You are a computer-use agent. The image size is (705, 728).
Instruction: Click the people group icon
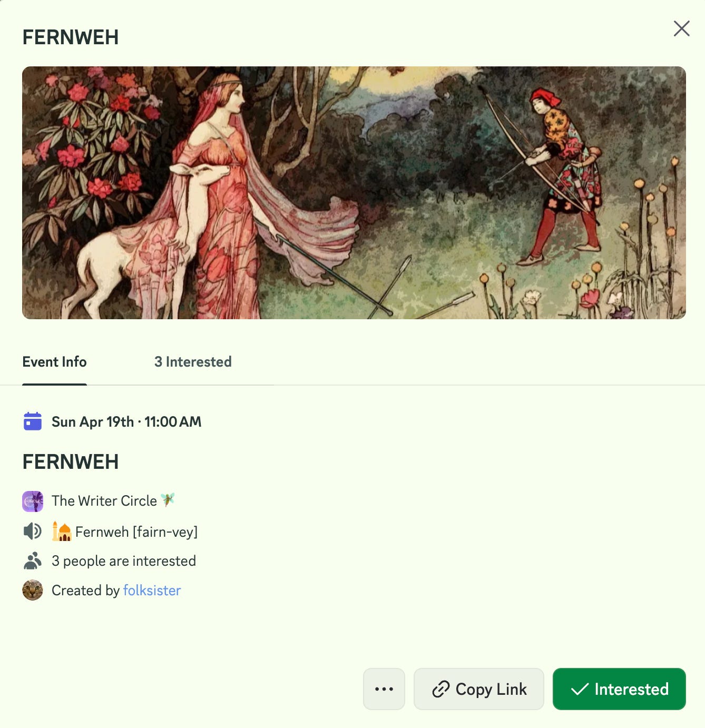[x=33, y=560]
